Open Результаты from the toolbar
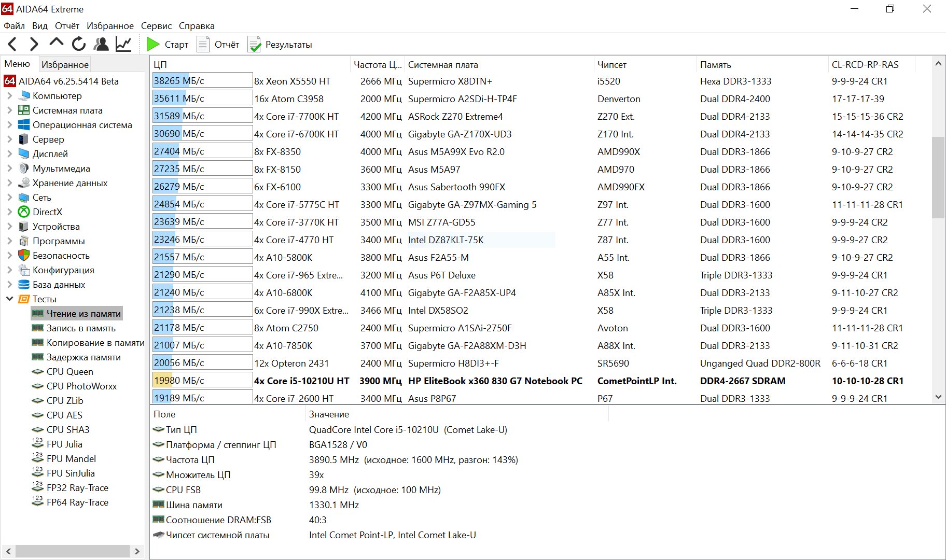Image resolution: width=946 pixels, height=560 pixels. [x=280, y=45]
